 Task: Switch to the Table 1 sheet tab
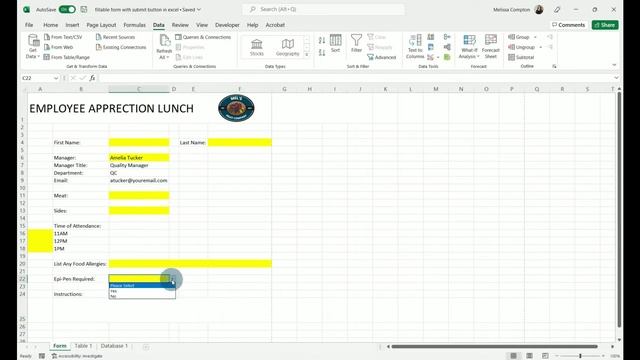[x=83, y=346]
